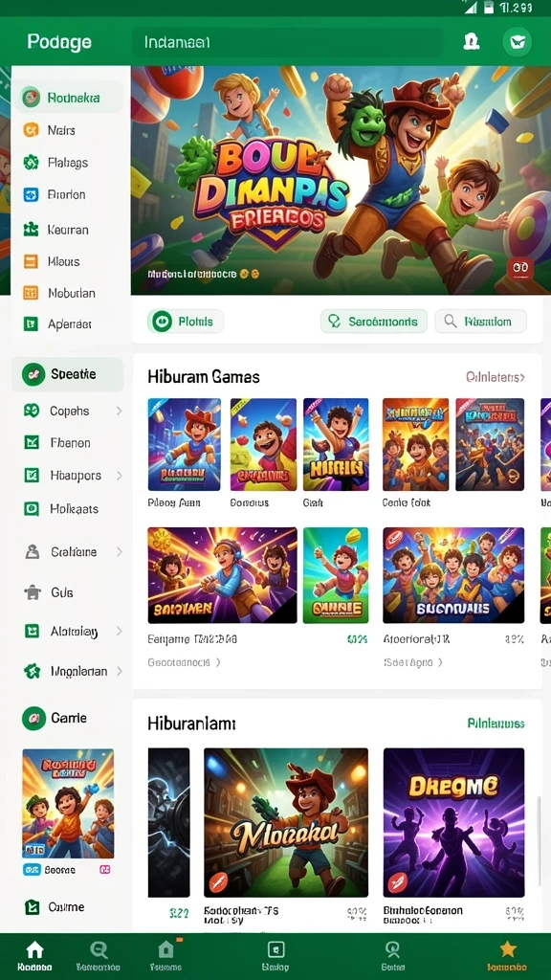Select the Speatie sidebar section

(68, 374)
